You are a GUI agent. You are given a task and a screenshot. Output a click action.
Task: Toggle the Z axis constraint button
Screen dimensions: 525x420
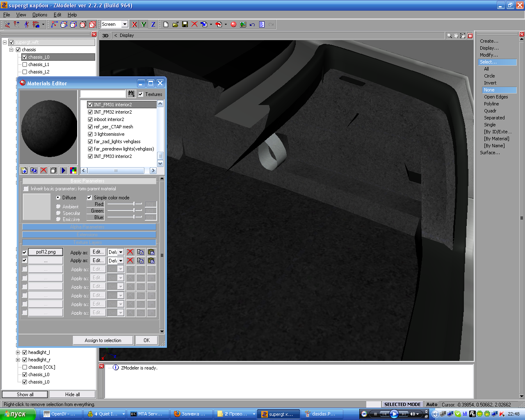pos(153,25)
